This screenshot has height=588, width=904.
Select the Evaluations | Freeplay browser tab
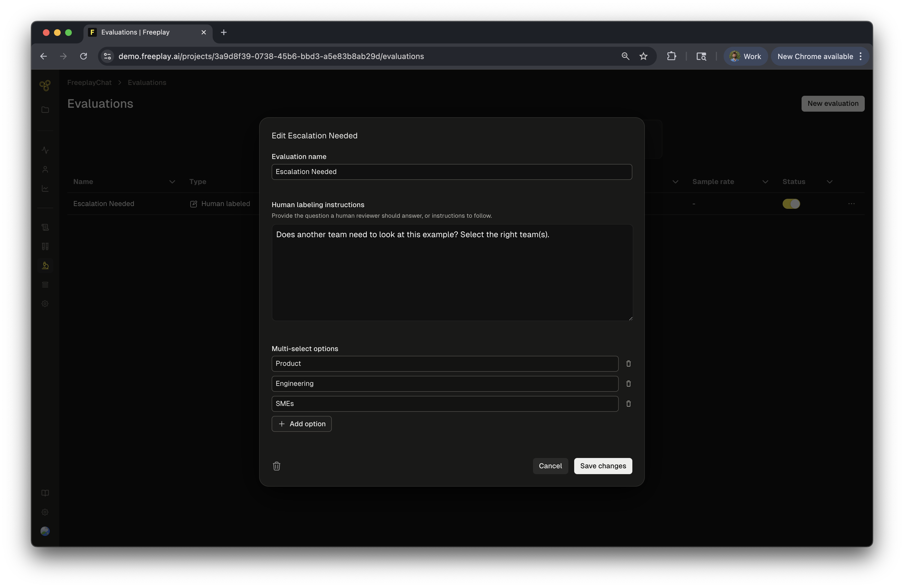coord(135,32)
